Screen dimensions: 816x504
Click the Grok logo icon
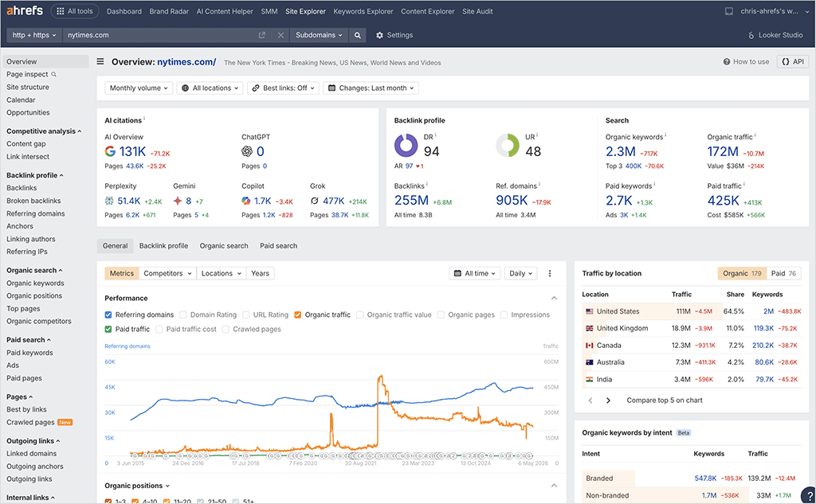point(314,201)
